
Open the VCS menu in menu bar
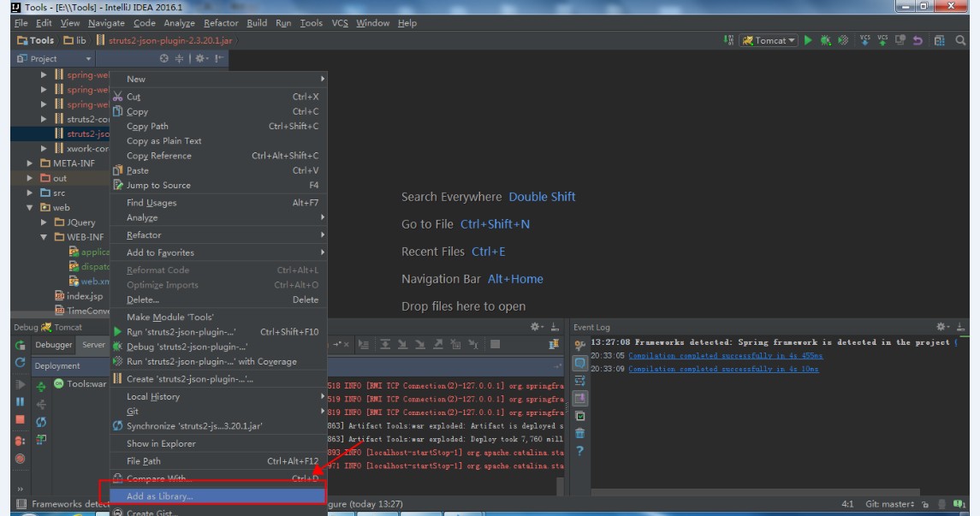click(x=340, y=23)
